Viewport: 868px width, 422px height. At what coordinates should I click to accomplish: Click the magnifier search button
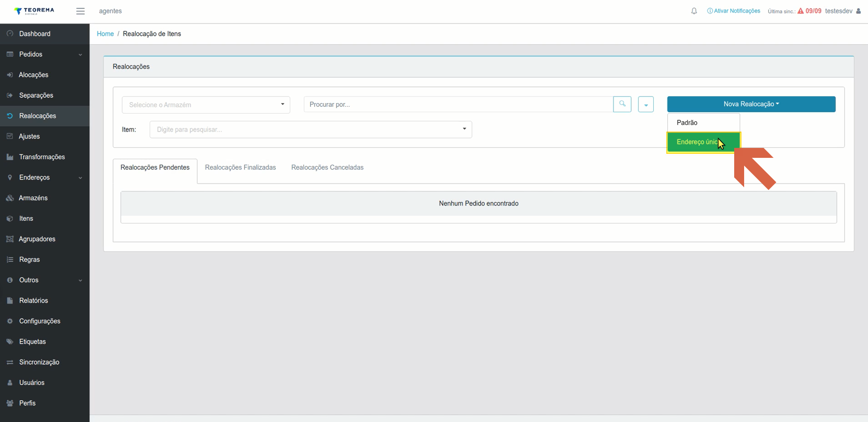(622, 104)
